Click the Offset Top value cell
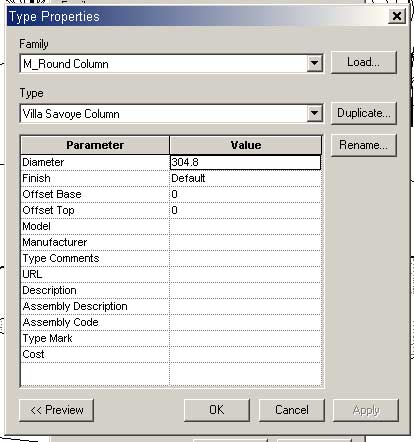Image resolution: width=414 pixels, height=442 pixels. point(245,210)
